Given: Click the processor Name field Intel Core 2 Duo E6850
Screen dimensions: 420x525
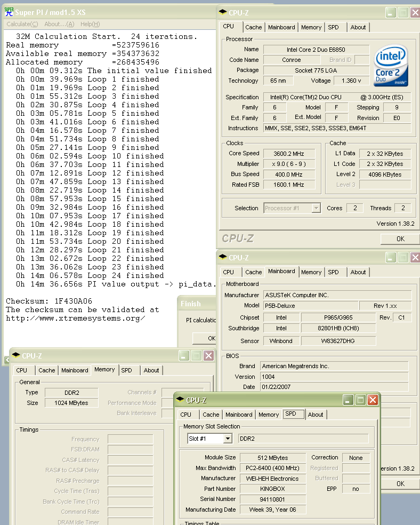Looking at the screenshot, I should pos(316,50).
